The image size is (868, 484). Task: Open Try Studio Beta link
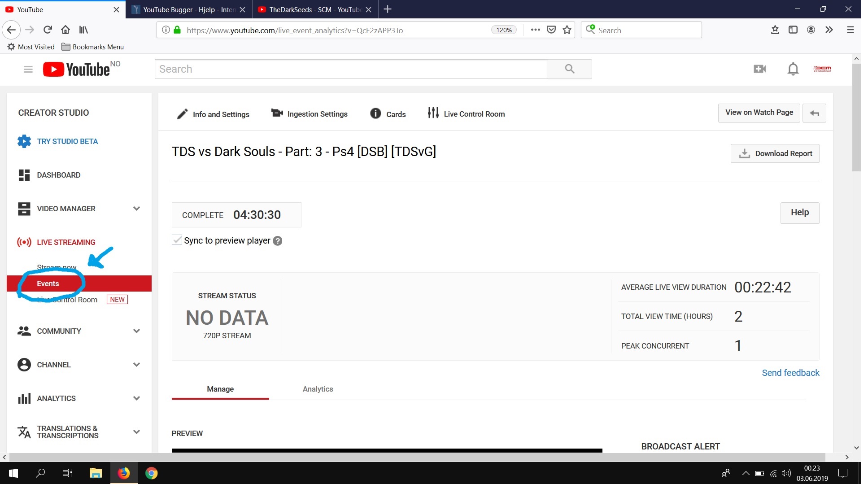[x=67, y=141]
